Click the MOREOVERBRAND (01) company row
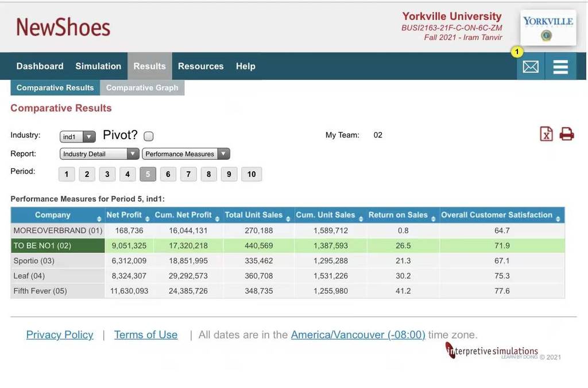The image size is (588, 388). point(287,231)
